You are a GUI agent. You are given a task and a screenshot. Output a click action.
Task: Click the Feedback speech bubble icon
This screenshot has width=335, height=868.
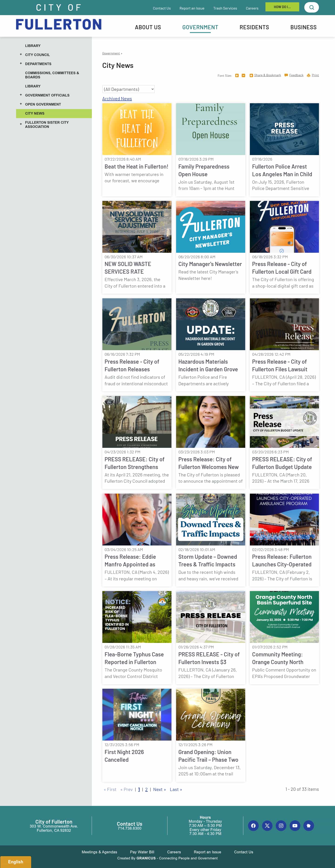point(286,76)
